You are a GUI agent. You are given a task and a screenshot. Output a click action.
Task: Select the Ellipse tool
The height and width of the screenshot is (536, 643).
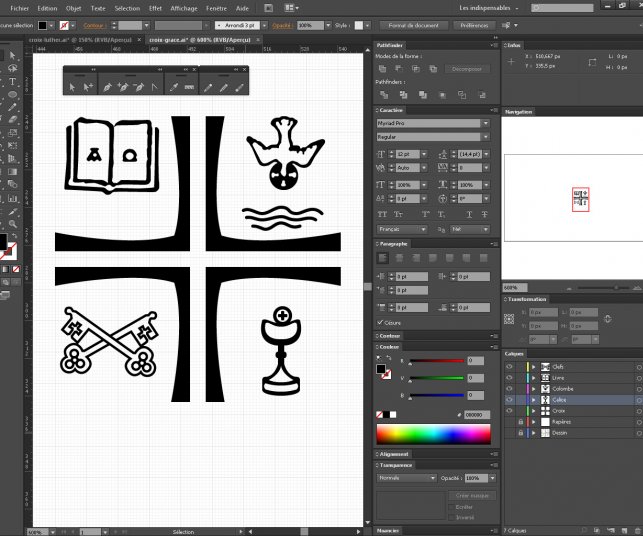[12, 94]
